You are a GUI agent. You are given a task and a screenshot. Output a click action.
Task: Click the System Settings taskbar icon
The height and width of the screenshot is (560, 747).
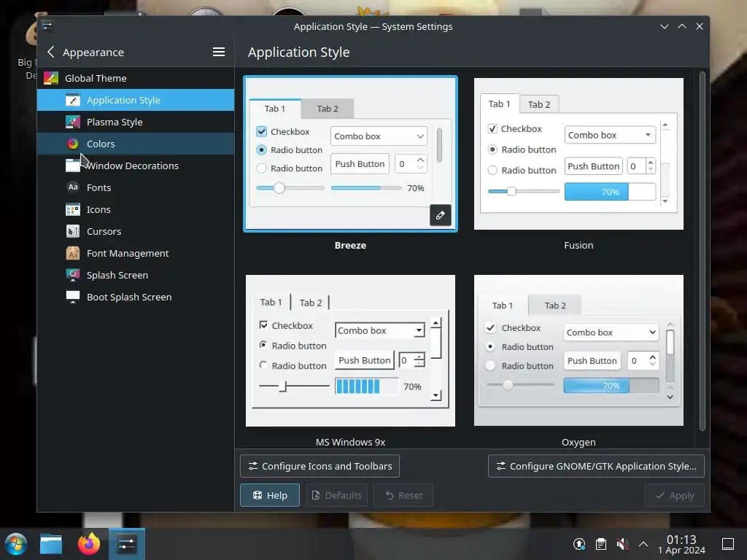click(x=127, y=544)
